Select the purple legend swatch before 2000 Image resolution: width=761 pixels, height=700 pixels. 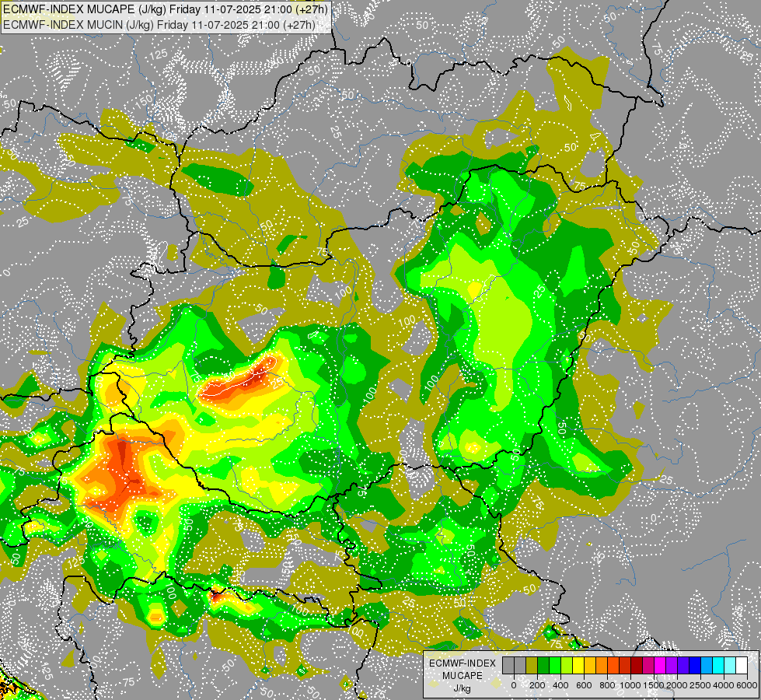click(x=672, y=666)
